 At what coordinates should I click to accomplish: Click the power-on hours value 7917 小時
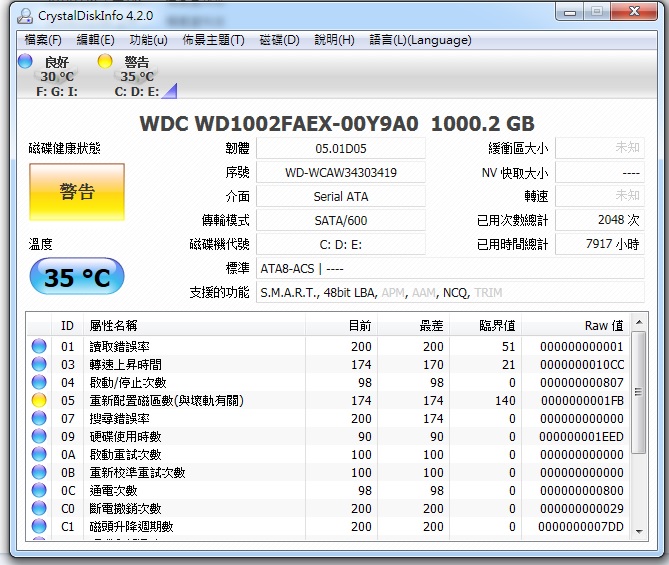pyautogui.click(x=599, y=245)
